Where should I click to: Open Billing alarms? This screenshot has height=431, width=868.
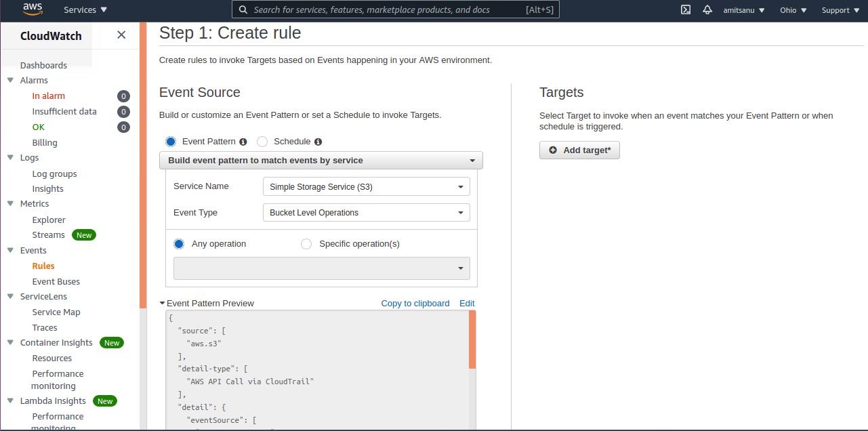(45, 143)
